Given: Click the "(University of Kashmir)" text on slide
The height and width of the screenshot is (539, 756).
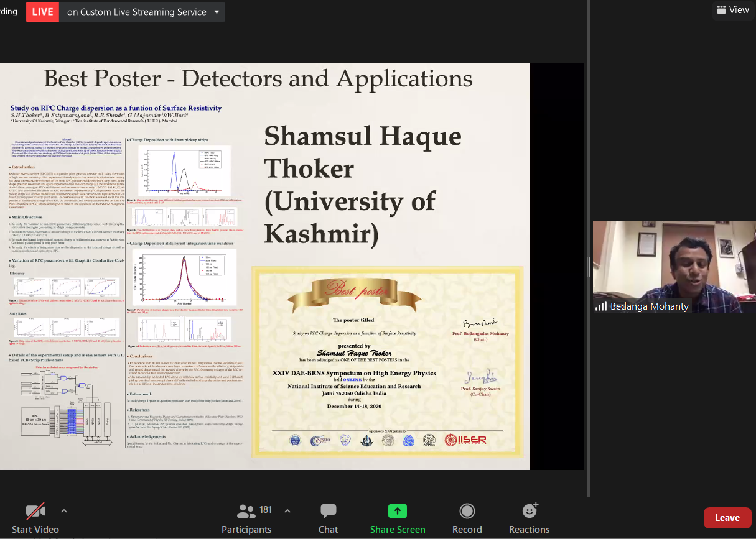Looking at the screenshot, I should [x=350, y=218].
